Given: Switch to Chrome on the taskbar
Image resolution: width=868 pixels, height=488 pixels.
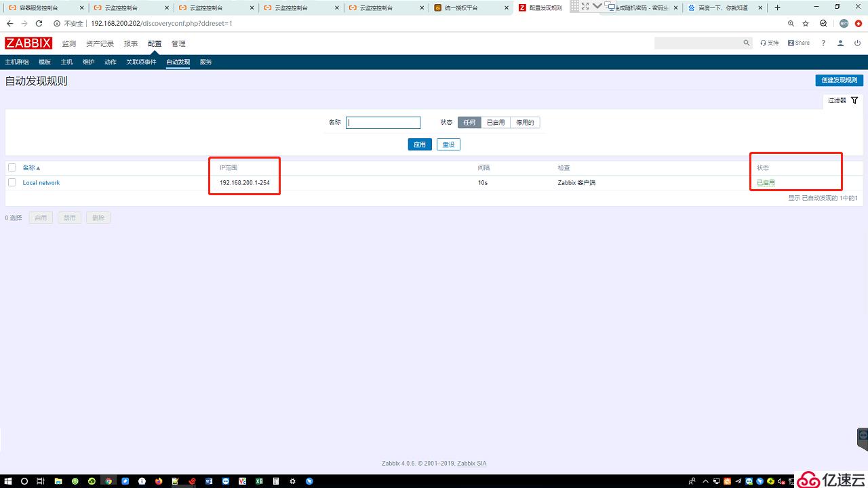Looking at the screenshot, I should (108, 481).
